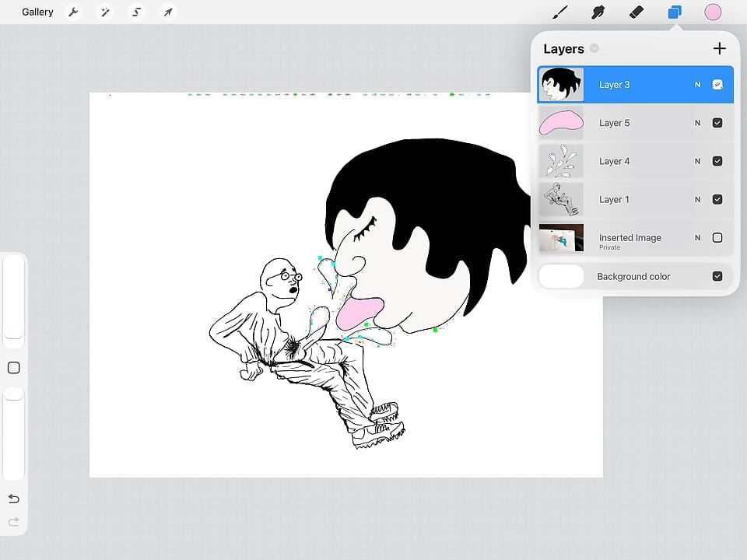The height and width of the screenshot is (560, 747).
Task: Select Layer 4 droplets thumbnail
Action: tap(561, 161)
